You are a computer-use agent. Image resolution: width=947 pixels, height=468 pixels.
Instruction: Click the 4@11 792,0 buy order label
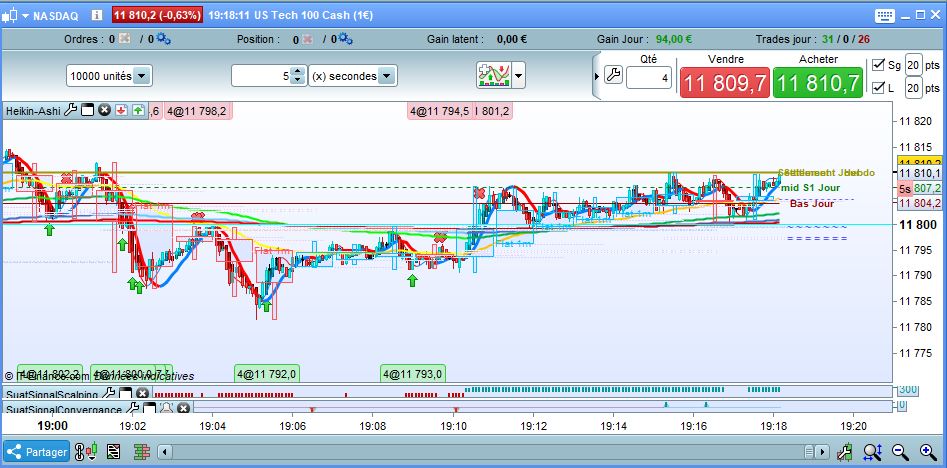click(x=266, y=374)
